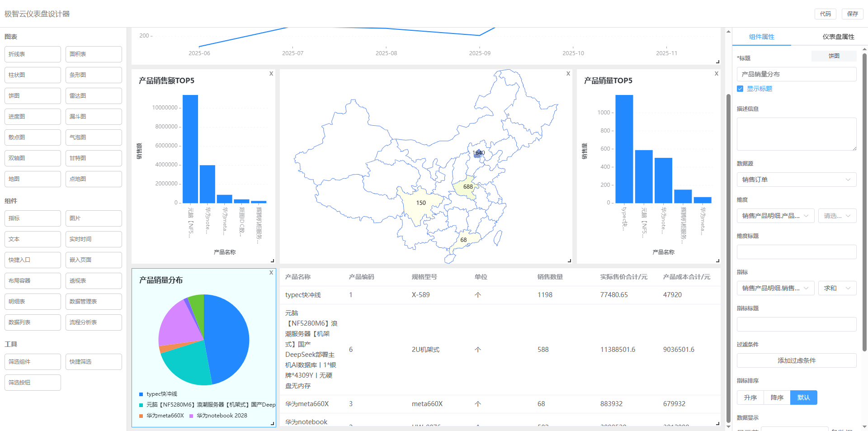Switch to the 组件属性 tab
The width and height of the screenshot is (868, 431).
click(x=761, y=37)
